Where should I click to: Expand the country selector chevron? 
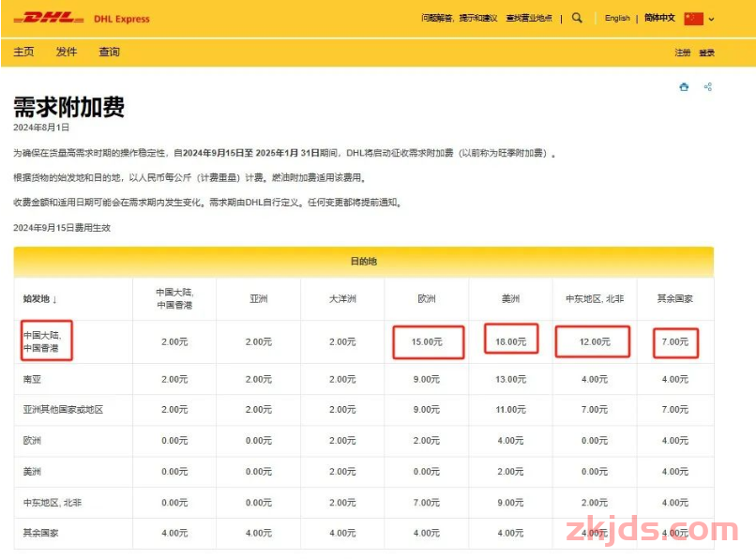tap(711, 20)
